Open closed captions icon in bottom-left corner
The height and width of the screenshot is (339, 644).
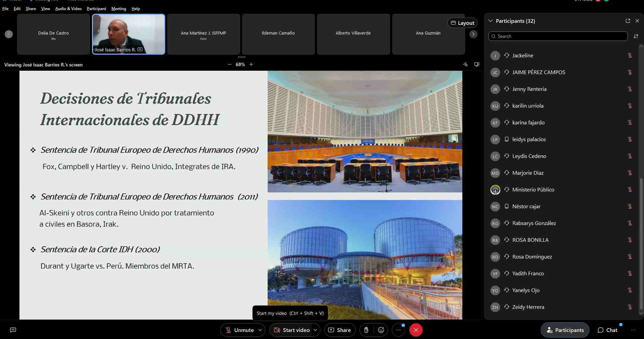(x=13, y=330)
